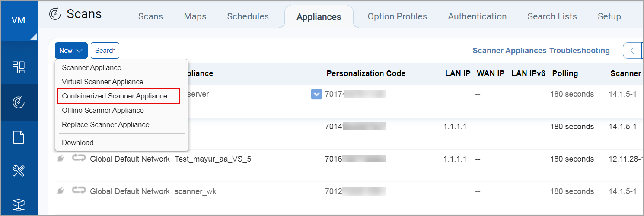The image size is (644, 216).
Task: Switch to the Scans tab
Action: point(150,16)
